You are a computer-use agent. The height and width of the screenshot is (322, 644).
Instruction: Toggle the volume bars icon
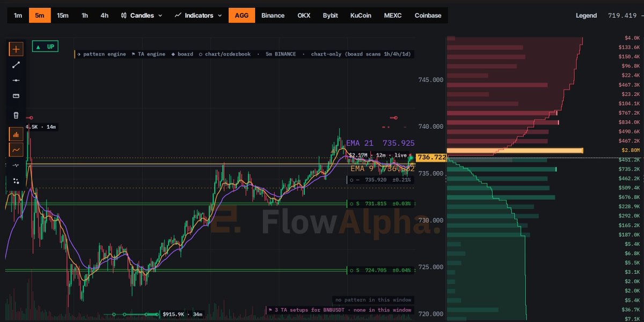pyautogui.click(x=16, y=134)
